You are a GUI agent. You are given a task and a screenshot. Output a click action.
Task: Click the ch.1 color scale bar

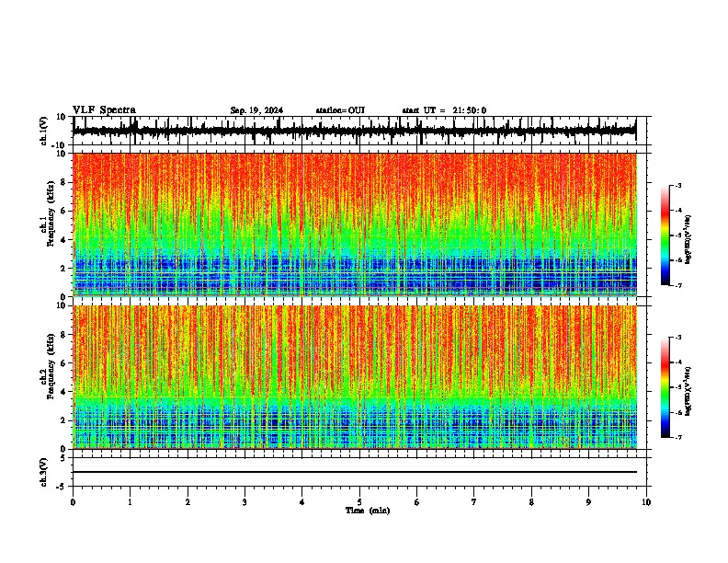tap(665, 236)
